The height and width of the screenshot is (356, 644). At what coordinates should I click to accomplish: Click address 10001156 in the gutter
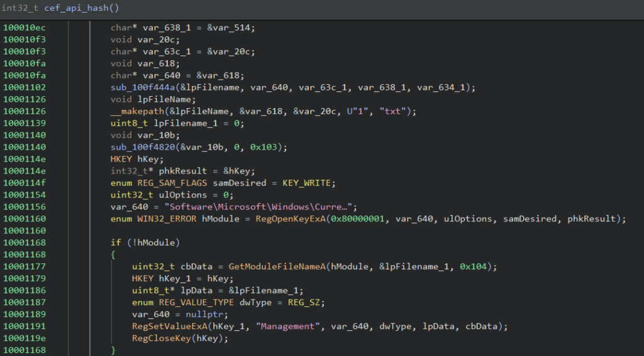[25, 207]
